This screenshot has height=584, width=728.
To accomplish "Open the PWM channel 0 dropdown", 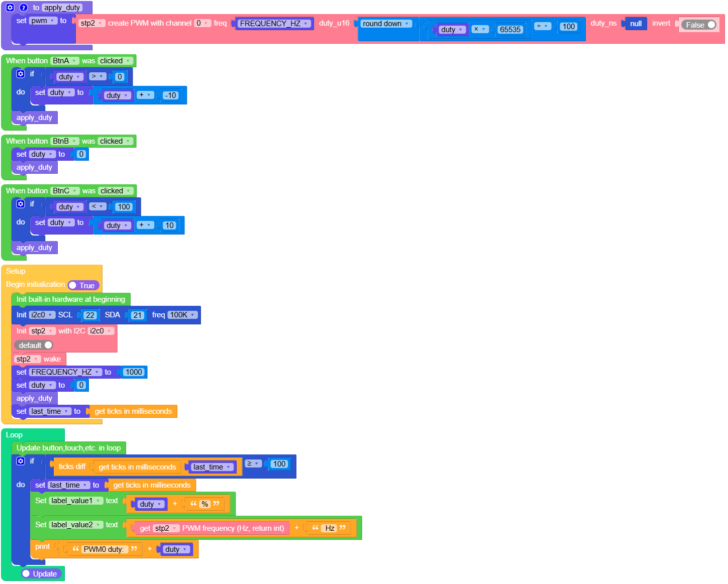I will tap(202, 23).
